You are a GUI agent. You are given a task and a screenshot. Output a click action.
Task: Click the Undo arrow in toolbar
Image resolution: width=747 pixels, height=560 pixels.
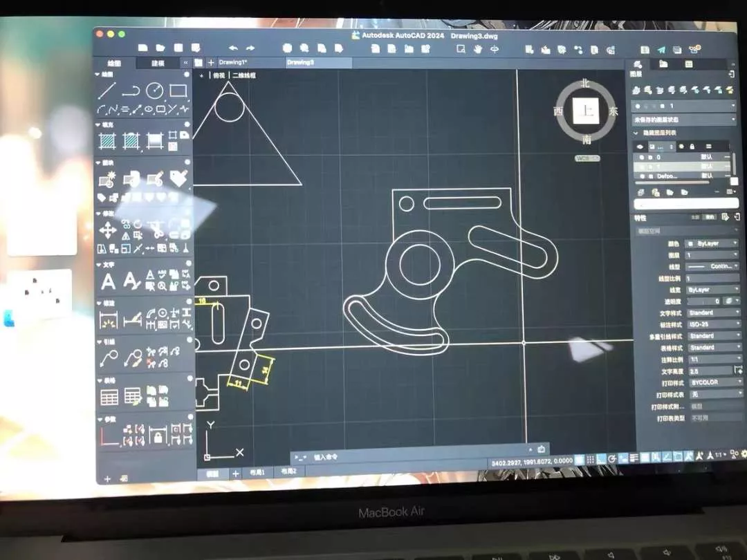[233, 48]
